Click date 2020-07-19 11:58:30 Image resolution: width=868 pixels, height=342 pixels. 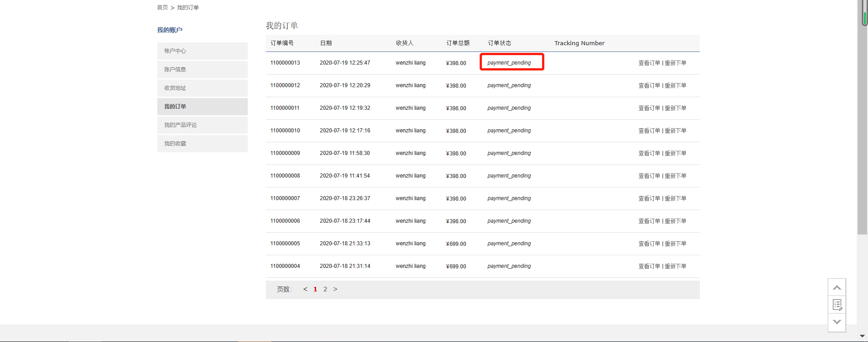(x=345, y=153)
